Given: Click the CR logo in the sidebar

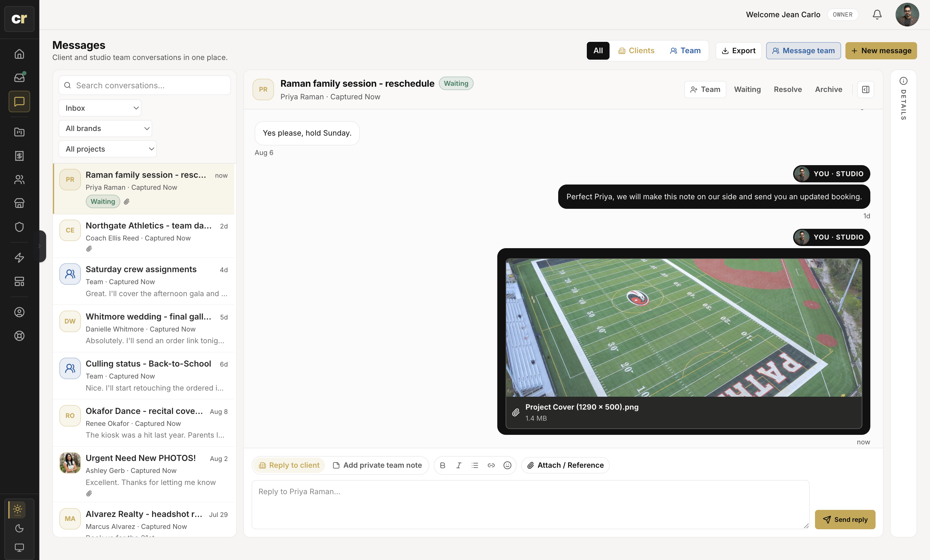Looking at the screenshot, I should point(19,19).
